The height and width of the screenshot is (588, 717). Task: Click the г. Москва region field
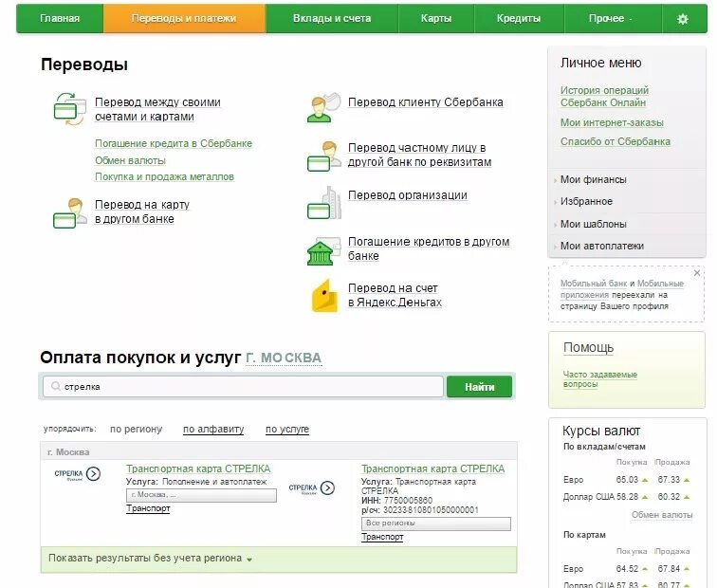point(201,495)
